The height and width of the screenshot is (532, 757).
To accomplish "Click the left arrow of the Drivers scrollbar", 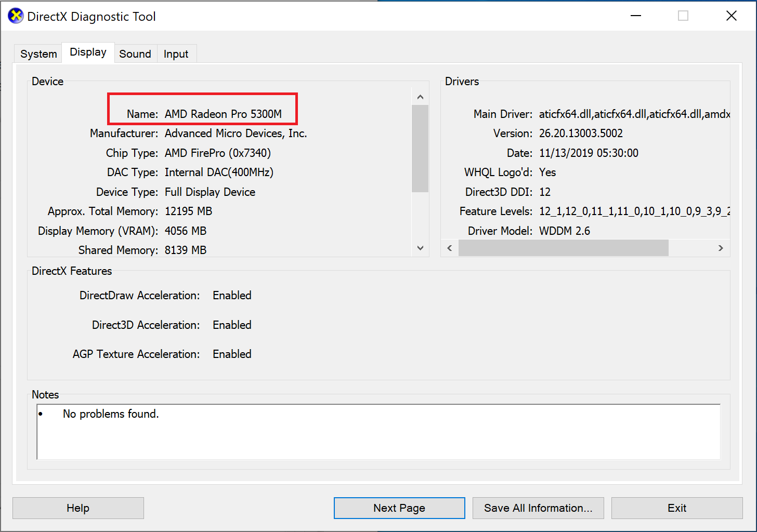I will pos(449,248).
